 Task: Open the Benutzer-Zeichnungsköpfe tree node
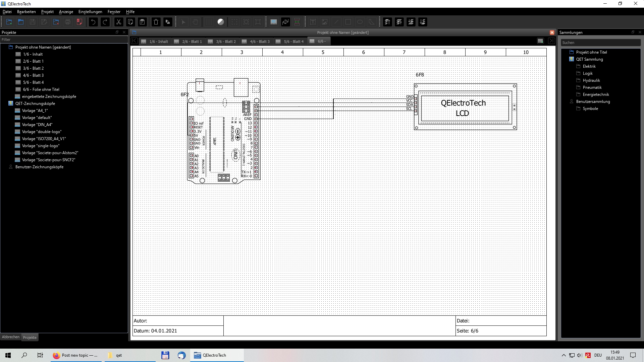(x=39, y=167)
